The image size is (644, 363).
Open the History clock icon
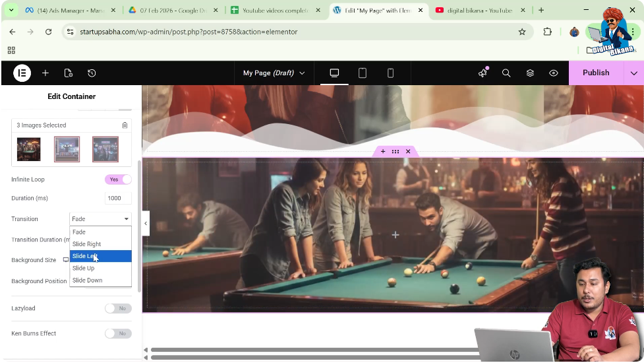[92, 73]
